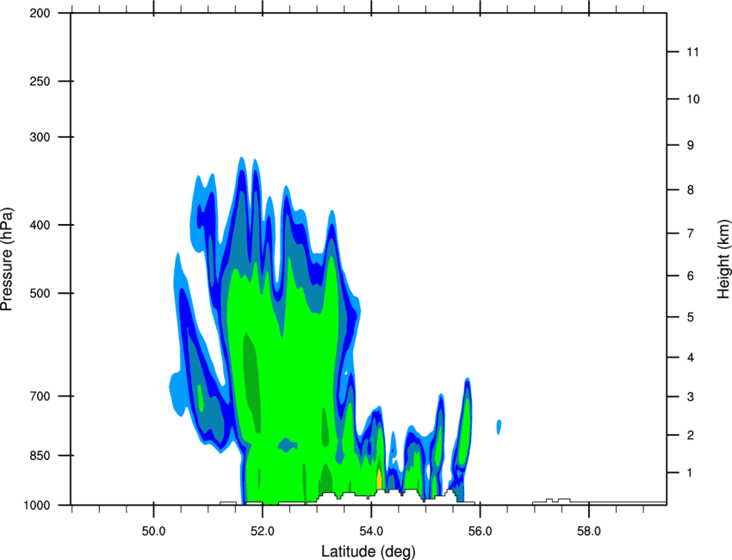Click the 'Pressure (hPa)' axis title

tap(7, 258)
